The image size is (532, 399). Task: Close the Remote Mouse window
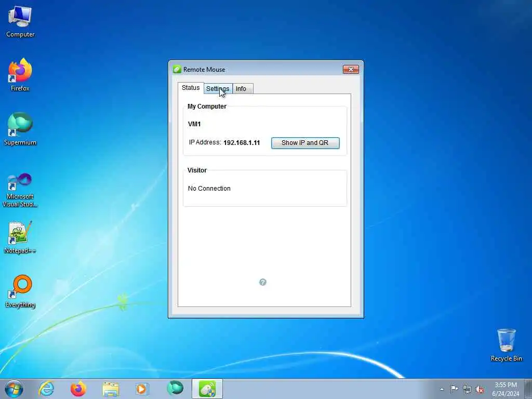(x=351, y=69)
